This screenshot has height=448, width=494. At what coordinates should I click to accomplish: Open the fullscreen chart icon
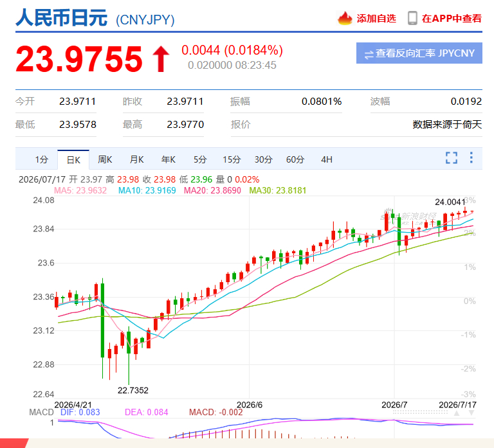(452, 157)
